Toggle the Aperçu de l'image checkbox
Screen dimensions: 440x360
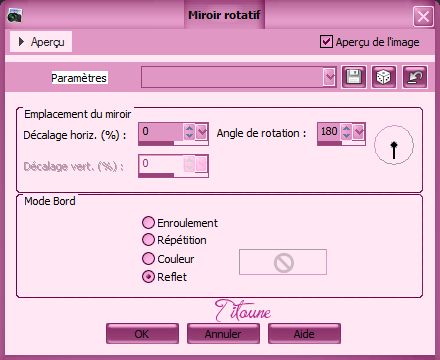tap(326, 42)
